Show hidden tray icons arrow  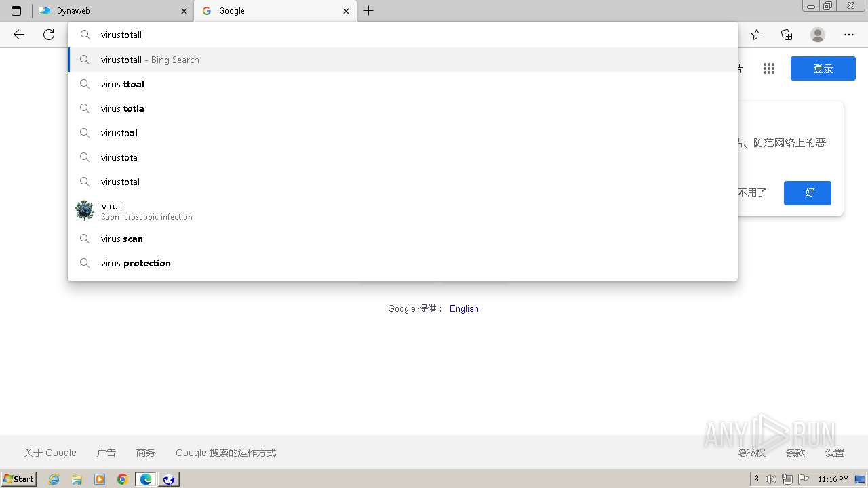pyautogui.click(x=756, y=479)
